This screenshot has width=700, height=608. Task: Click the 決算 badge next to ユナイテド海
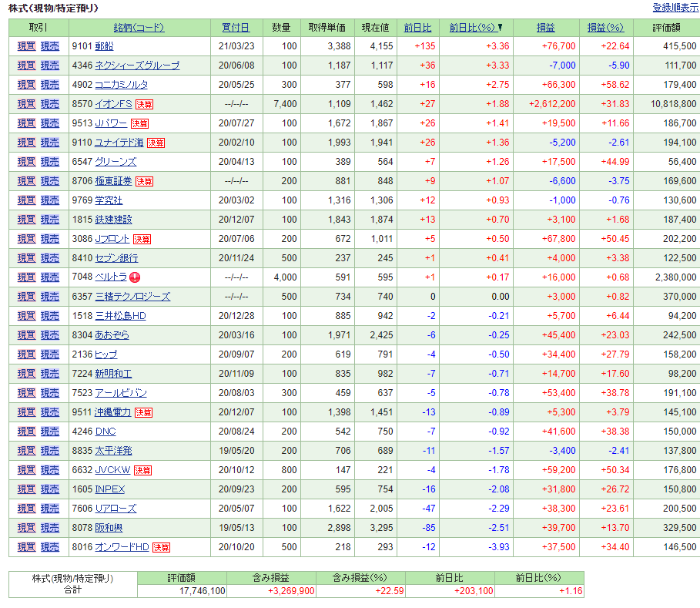click(156, 143)
